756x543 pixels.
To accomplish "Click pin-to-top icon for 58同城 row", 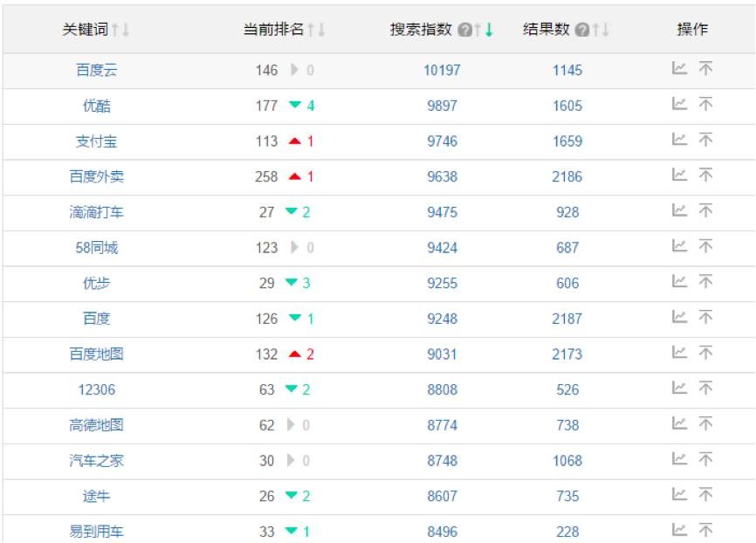I will [x=705, y=246].
